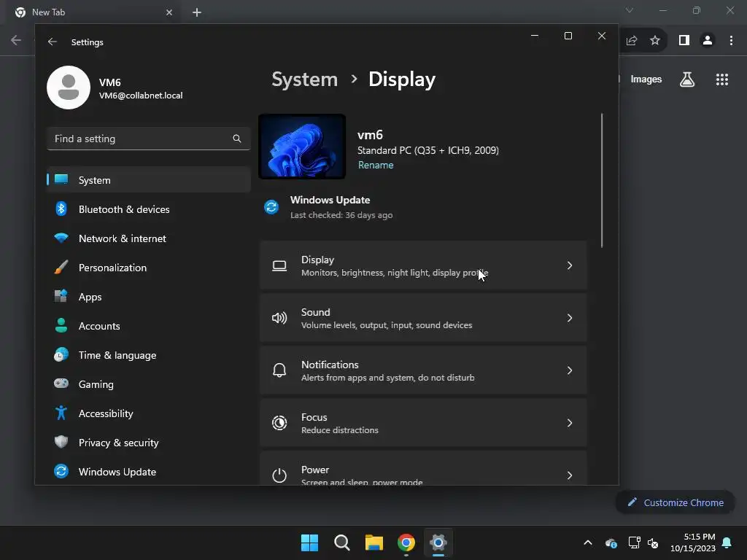This screenshot has height=560, width=747.
Task: Focus the Find a setting search box
Action: pos(149,139)
